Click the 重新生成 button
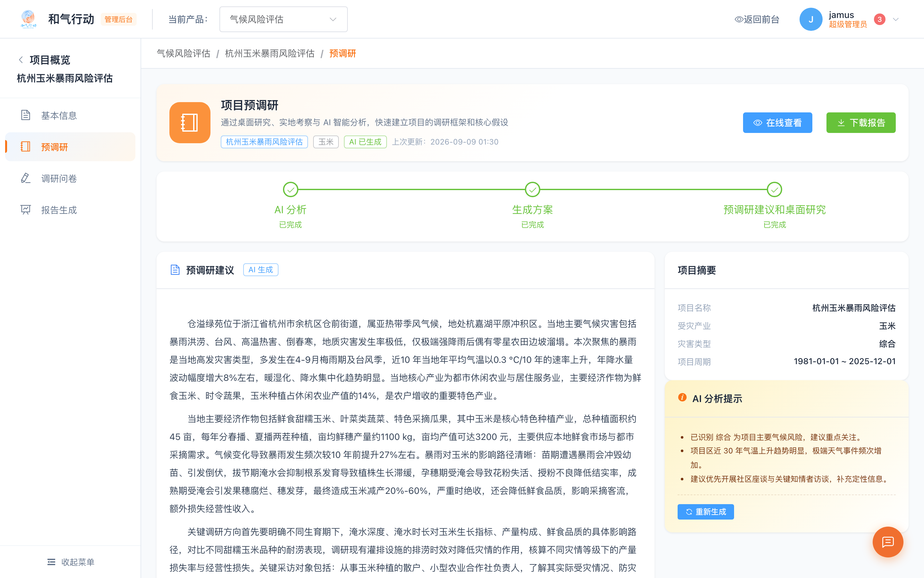924x578 pixels. click(706, 512)
